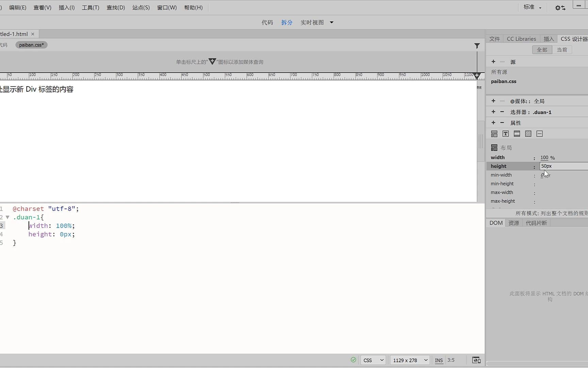Open the 查看(V) menu

point(42,7)
